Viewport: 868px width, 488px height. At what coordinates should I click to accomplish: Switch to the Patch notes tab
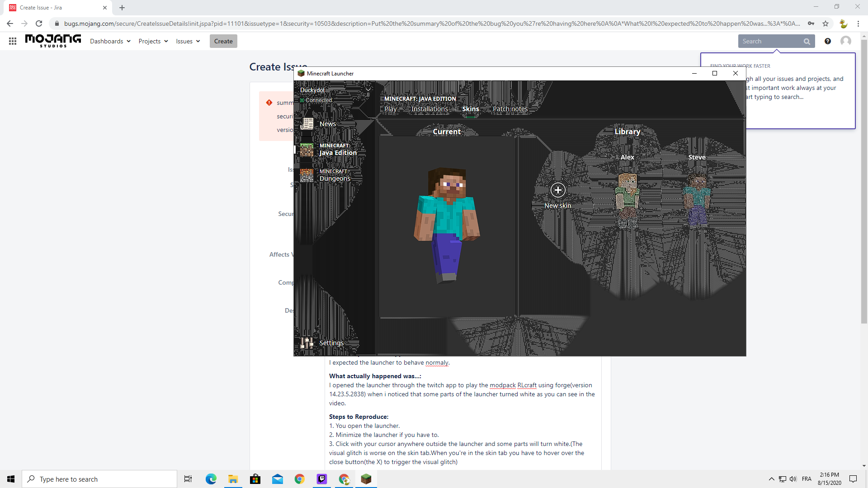click(510, 109)
